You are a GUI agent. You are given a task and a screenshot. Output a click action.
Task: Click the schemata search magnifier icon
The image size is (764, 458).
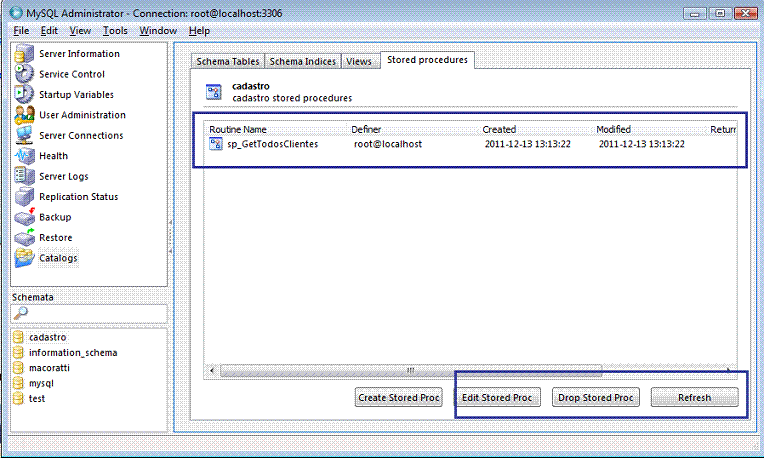click(20, 313)
